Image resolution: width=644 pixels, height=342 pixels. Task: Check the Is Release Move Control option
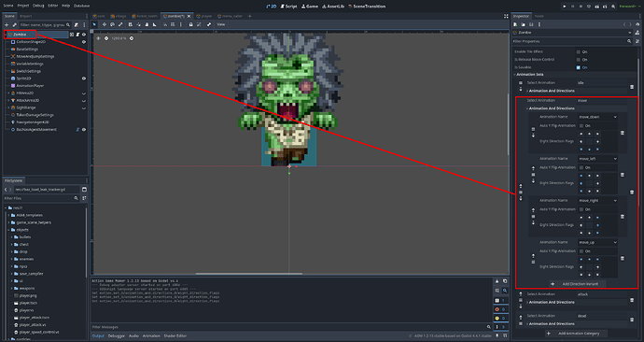pyautogui.click(x=579, y=60)
